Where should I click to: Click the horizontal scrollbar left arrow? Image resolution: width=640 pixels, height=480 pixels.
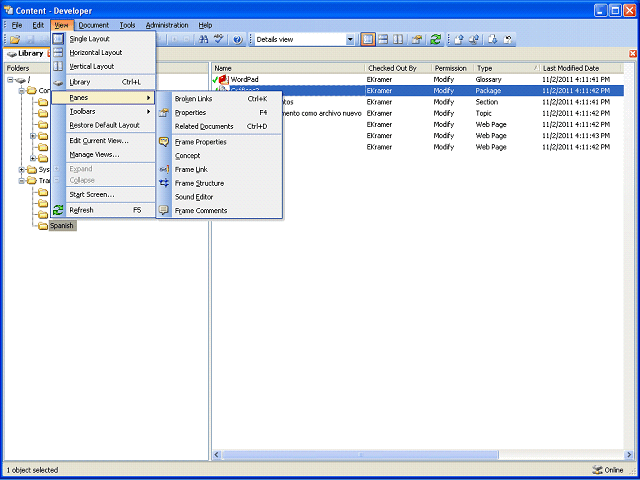217,454
